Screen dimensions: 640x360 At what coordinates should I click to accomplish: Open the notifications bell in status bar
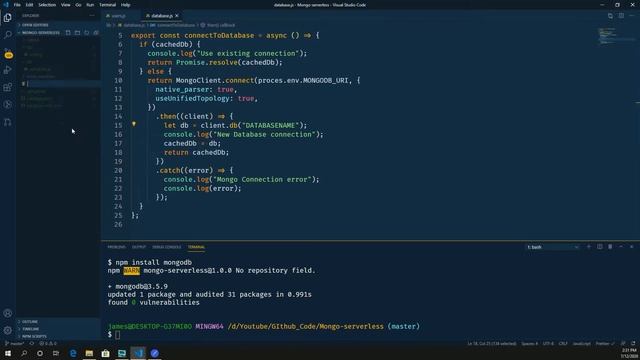pos(633,344)
